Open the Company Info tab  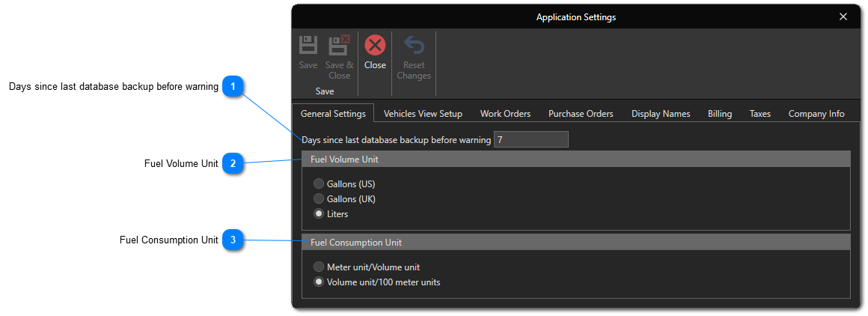pyautogui.click(x=816, y=114)
